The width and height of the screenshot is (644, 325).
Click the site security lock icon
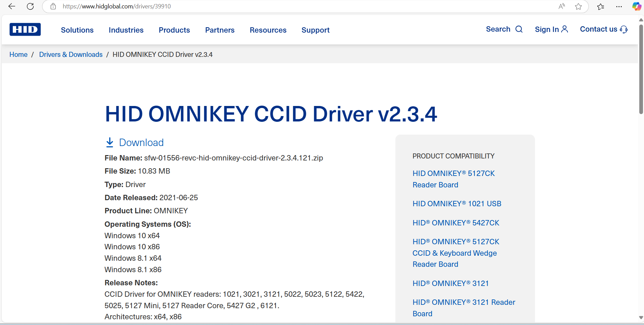(53, 6)
